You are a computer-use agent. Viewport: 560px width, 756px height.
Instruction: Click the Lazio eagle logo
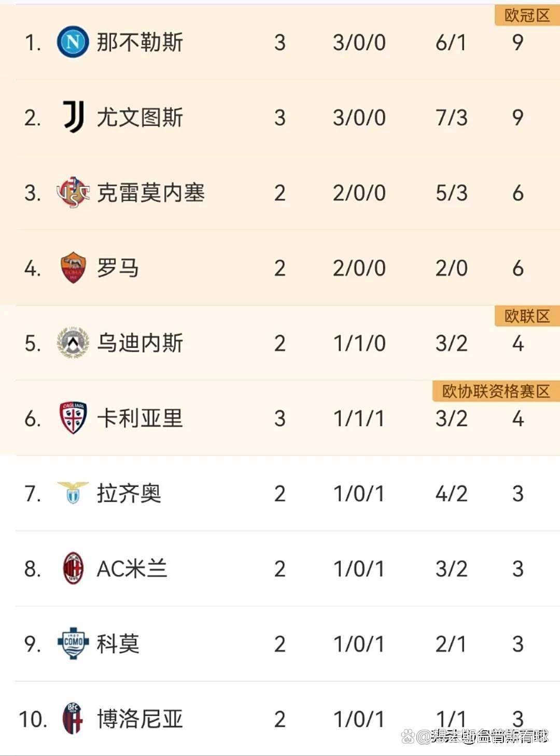click(x=73, y=493)
